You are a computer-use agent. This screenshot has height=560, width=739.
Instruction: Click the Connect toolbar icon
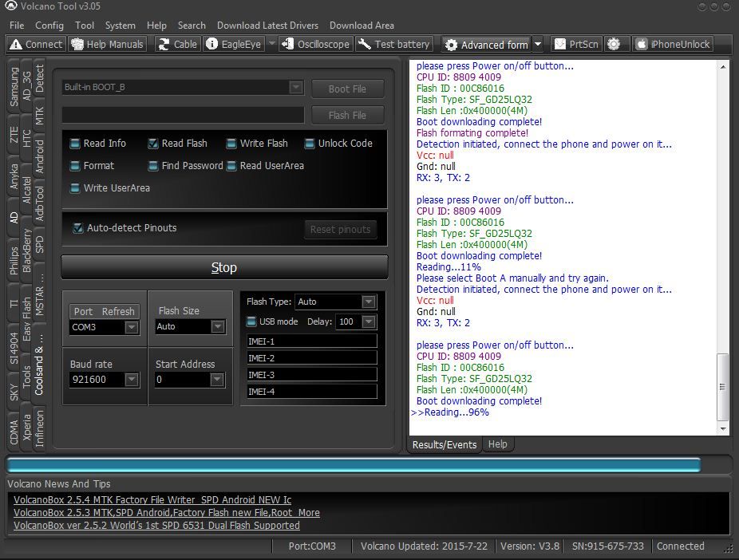36,45
